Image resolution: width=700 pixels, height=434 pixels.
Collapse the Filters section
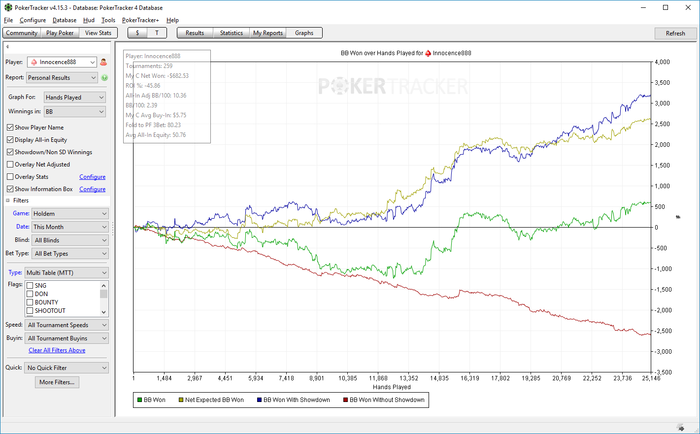tap(8, 200)
